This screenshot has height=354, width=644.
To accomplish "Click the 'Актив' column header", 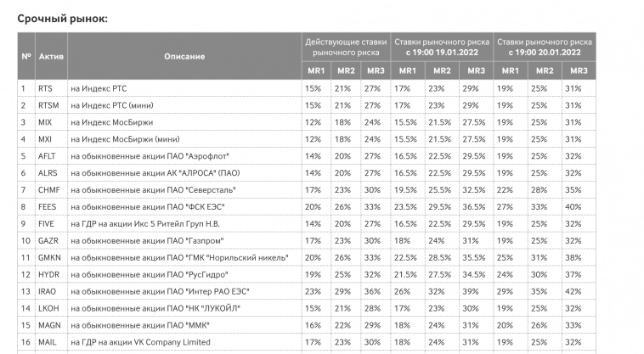I will [50, 56].
